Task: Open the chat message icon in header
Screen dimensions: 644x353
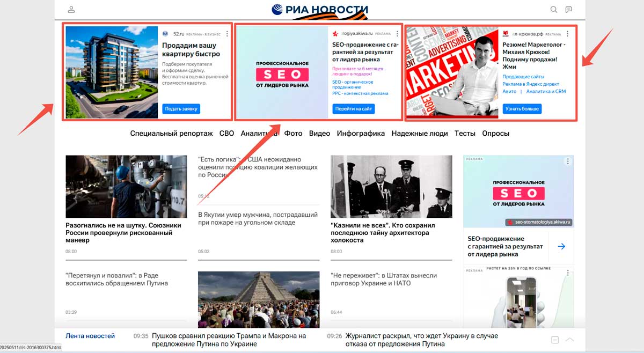Action: [569, 10]
